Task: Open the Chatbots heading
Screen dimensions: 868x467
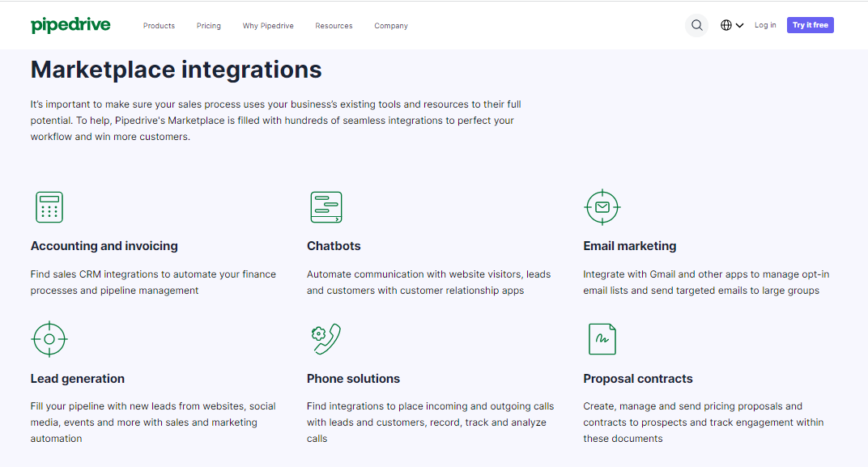Action: pyautogui.click(x=334, y=246)
